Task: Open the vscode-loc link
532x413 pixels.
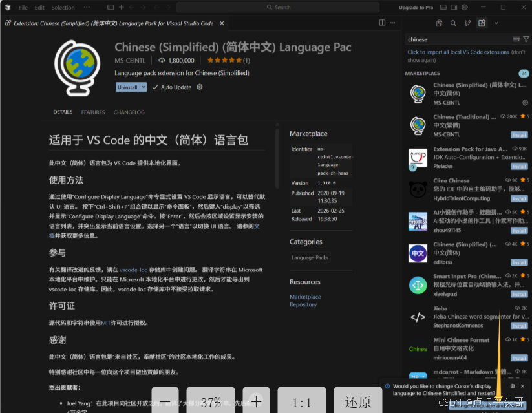Action: [133, 270]
